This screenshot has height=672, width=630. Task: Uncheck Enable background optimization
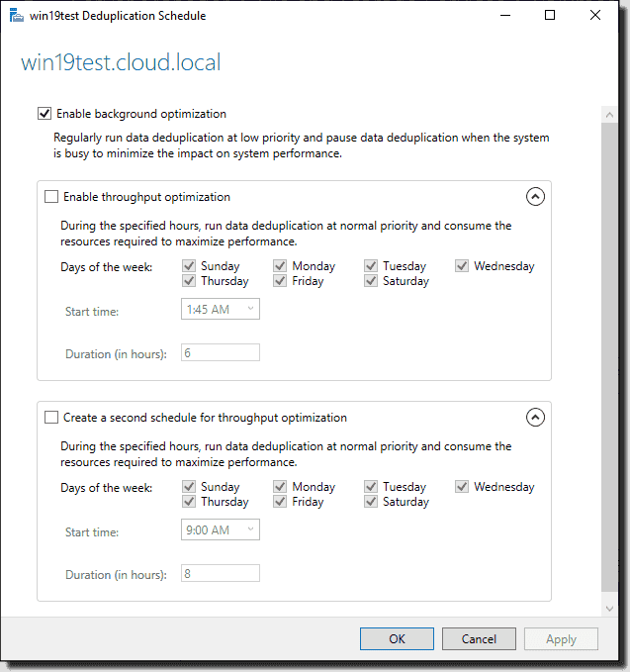(45, 114)
